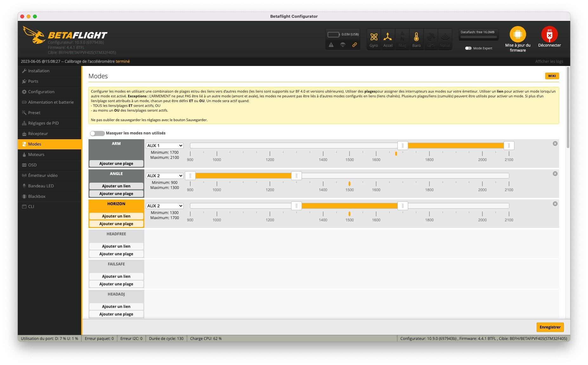Select the Modes tab
Screen dimensions: 588x365
tap(50, 144)
